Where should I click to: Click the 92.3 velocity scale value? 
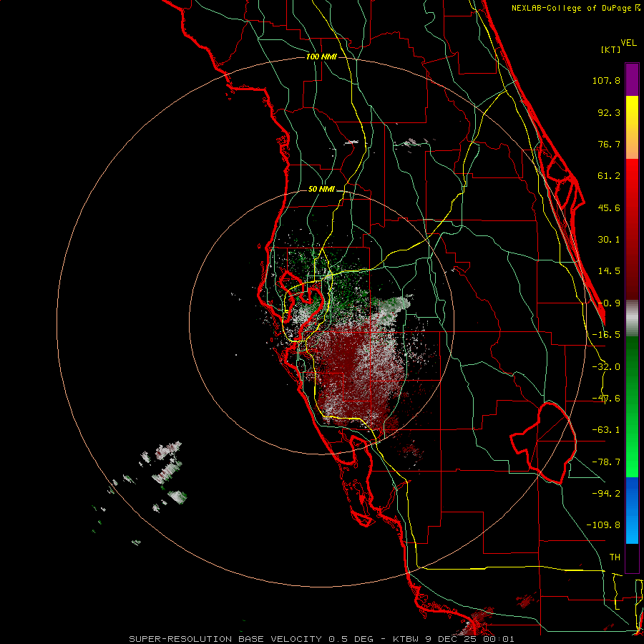(609, 112)
